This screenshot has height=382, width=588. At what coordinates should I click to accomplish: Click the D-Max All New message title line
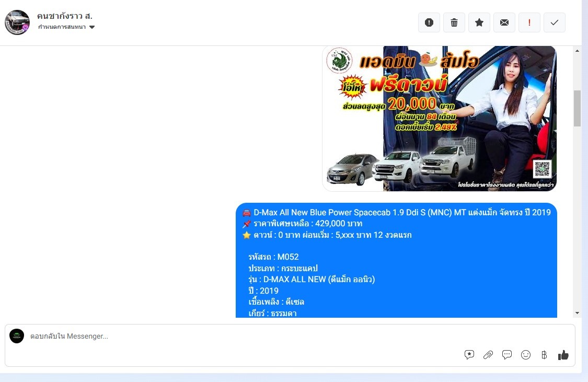coord(397,213)
